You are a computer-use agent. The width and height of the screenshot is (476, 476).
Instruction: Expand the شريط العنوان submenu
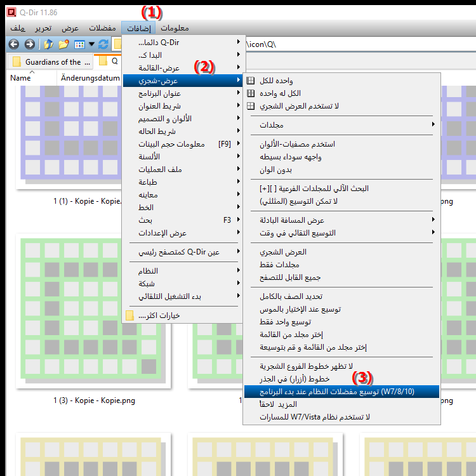coord(182,106)
